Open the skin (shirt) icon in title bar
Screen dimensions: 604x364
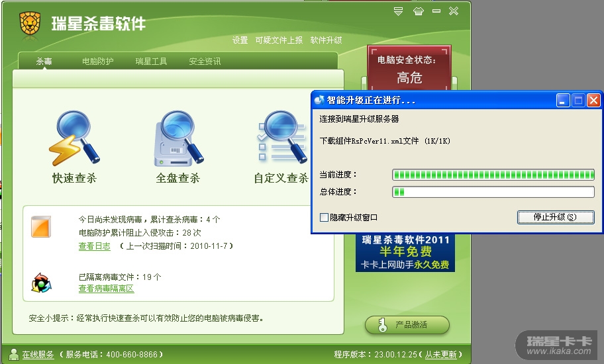419,11
